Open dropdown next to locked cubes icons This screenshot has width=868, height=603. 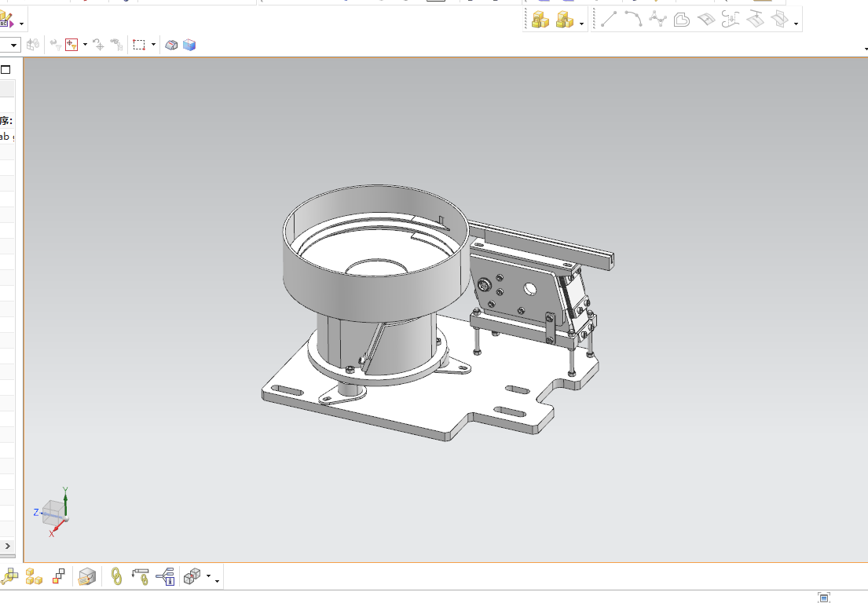[x=581, y=24]
